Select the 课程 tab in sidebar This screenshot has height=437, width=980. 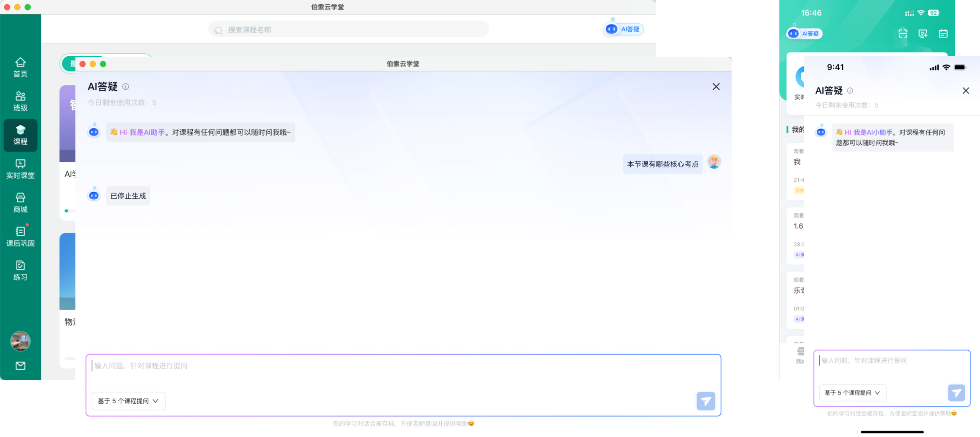point(20,135)
